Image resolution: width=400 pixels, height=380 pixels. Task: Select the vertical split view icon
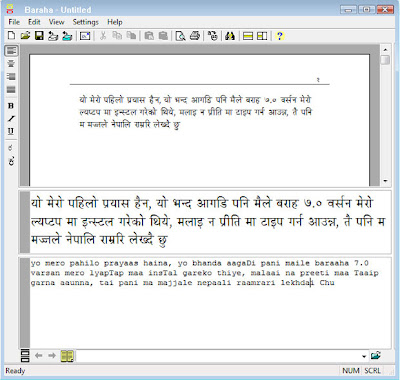coord(262,36)
